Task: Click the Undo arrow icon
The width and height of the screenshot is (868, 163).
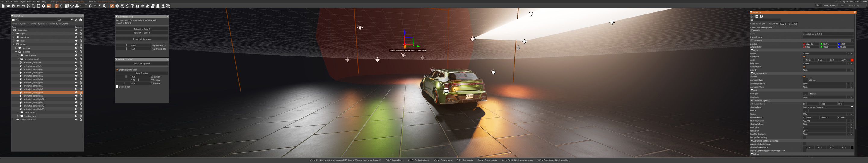Action: coord(18,6)
